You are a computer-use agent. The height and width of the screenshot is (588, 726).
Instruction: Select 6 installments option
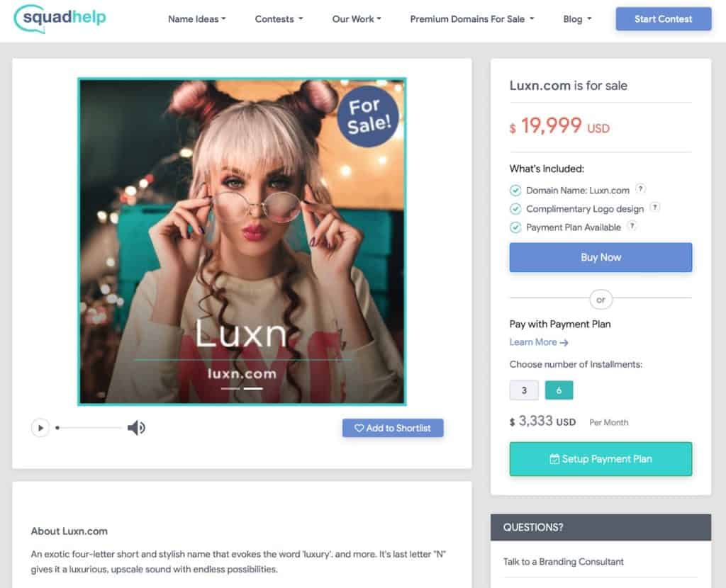pyautogui.click(x=559, y=390)
